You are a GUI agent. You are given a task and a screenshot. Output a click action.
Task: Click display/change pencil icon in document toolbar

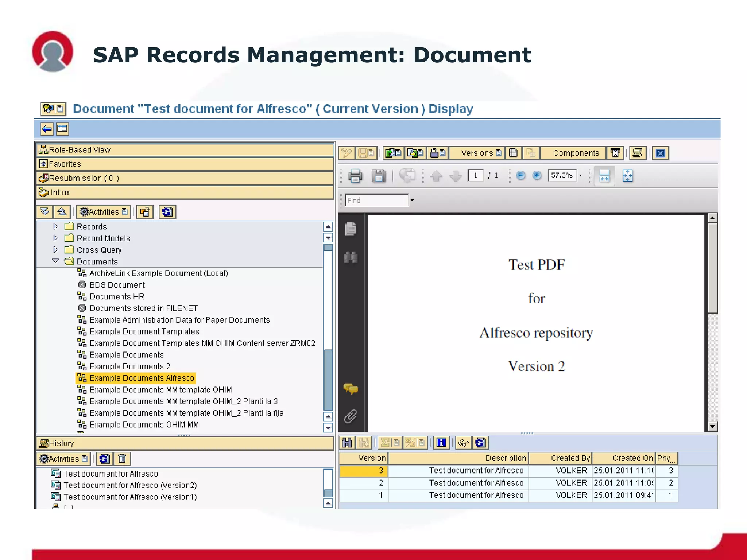[x=347, y=153]
